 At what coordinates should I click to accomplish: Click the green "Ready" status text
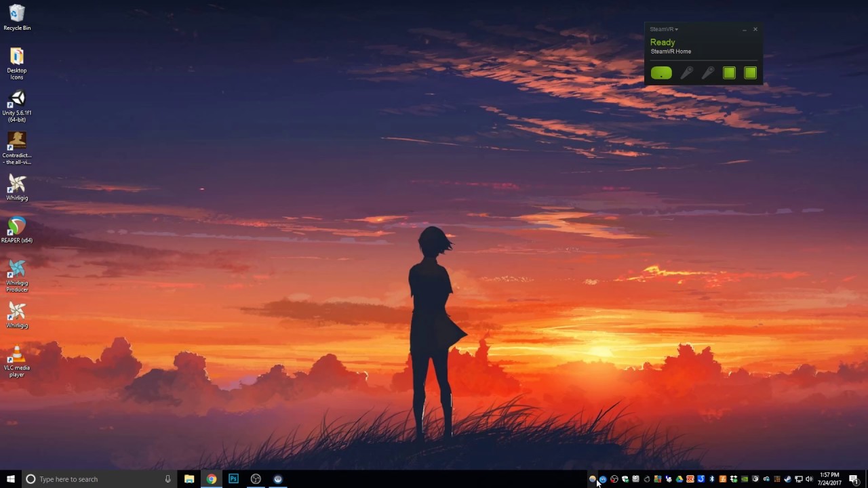pyautogui.click(x=663, y=42)
